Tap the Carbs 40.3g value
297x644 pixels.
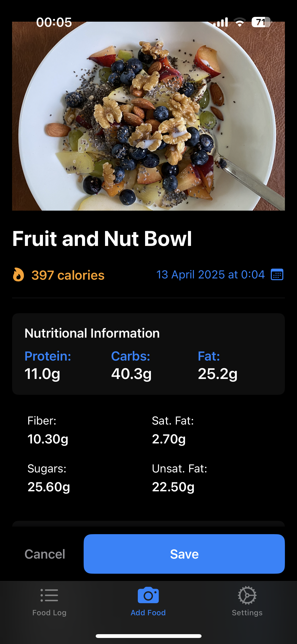pyautogui.click(x=131, y=374)
